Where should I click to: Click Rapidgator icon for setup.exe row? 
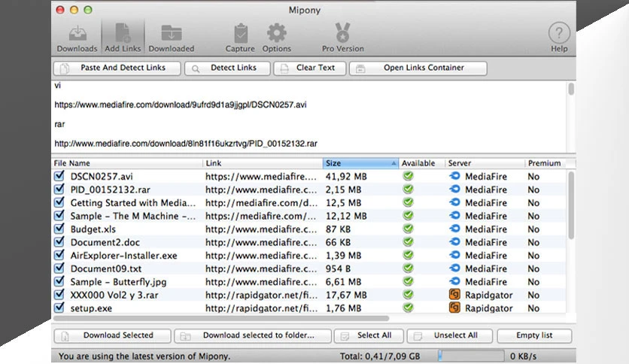(454, 308)
